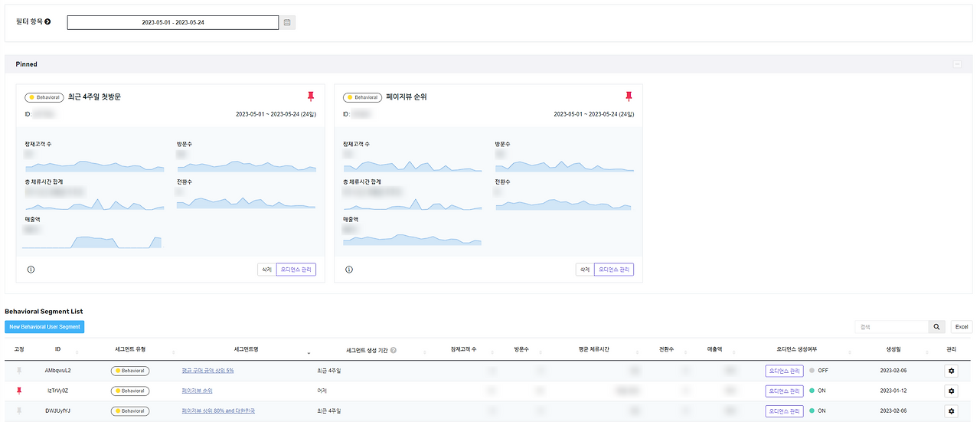This screenshot has height=422, width=980.
Task: Click the Behavioral badge in the AMbqwuL2 row
Action: point(129,370)
